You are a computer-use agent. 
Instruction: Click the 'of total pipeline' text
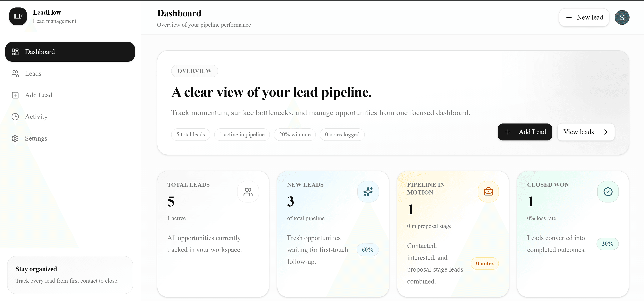coord(306,218)
